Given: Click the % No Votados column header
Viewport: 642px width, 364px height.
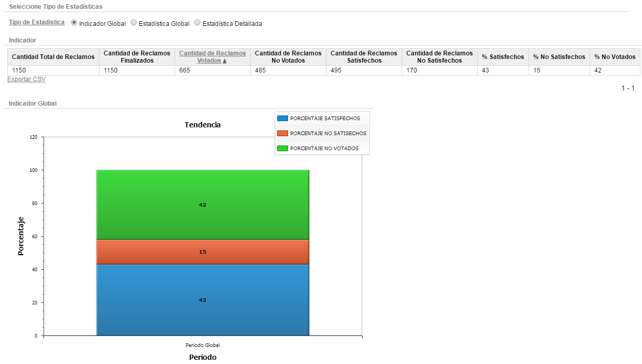Looking at the screenshot, I should (615, 57).
